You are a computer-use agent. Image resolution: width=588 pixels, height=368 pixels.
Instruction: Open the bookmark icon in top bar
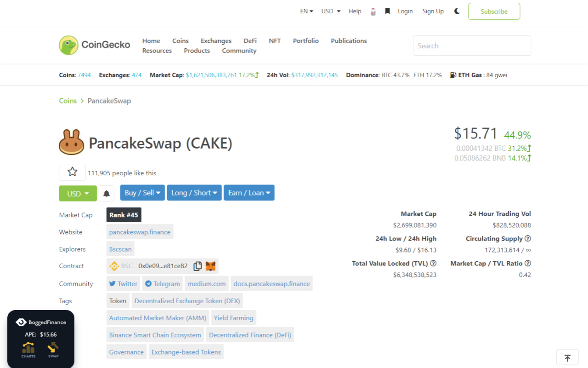tap(387, 11)
